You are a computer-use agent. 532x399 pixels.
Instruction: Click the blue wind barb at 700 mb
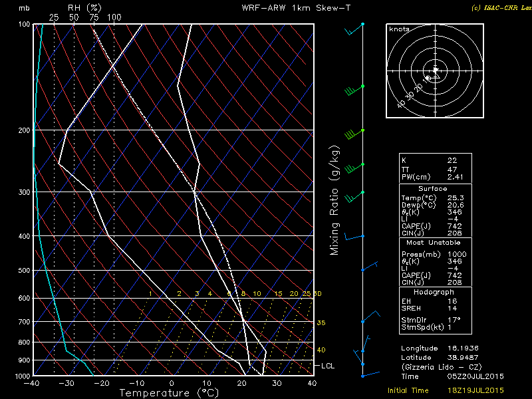[370, 317]
